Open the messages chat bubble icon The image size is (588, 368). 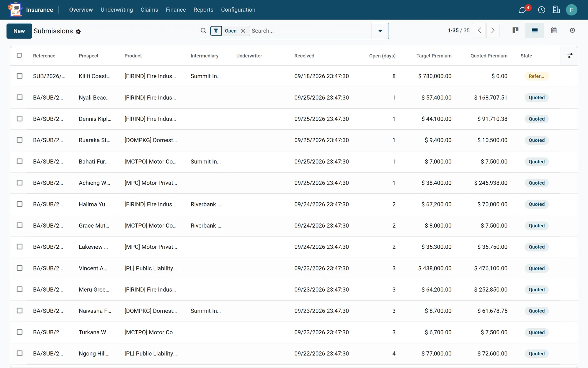click(x=522, y=10)
